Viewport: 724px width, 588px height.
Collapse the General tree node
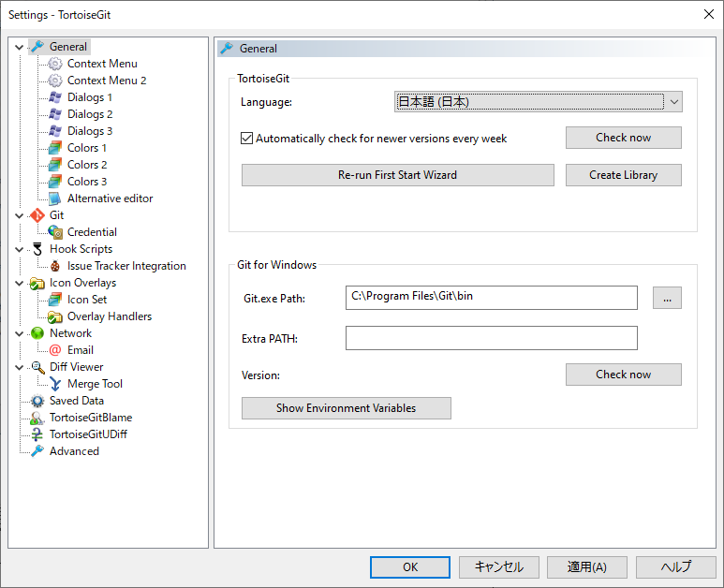coord(19,47)
